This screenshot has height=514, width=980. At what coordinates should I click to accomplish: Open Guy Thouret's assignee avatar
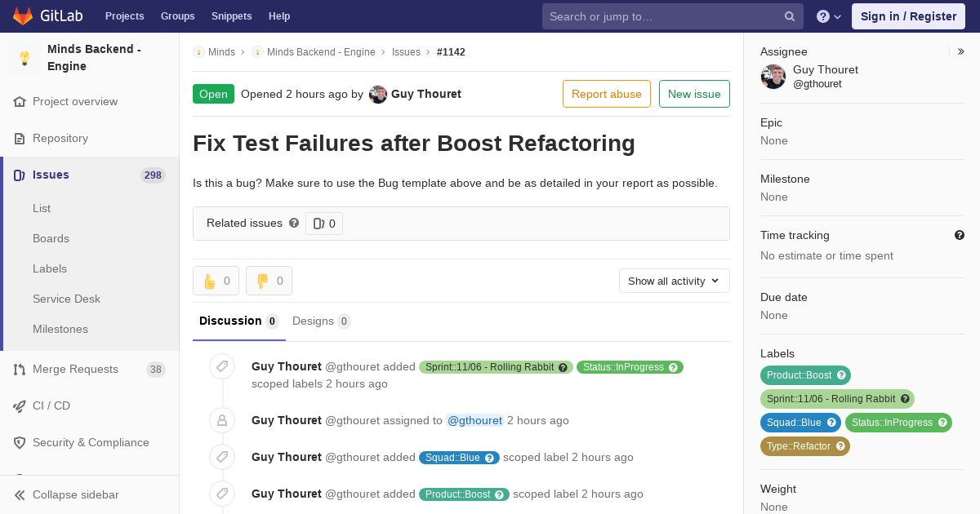tap(773, 77)
